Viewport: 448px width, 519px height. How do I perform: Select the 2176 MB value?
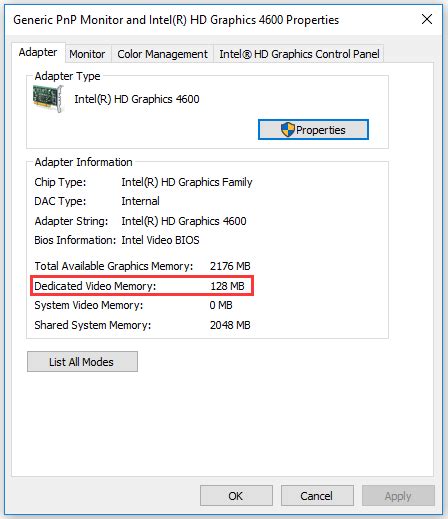(x=230, y=266)
